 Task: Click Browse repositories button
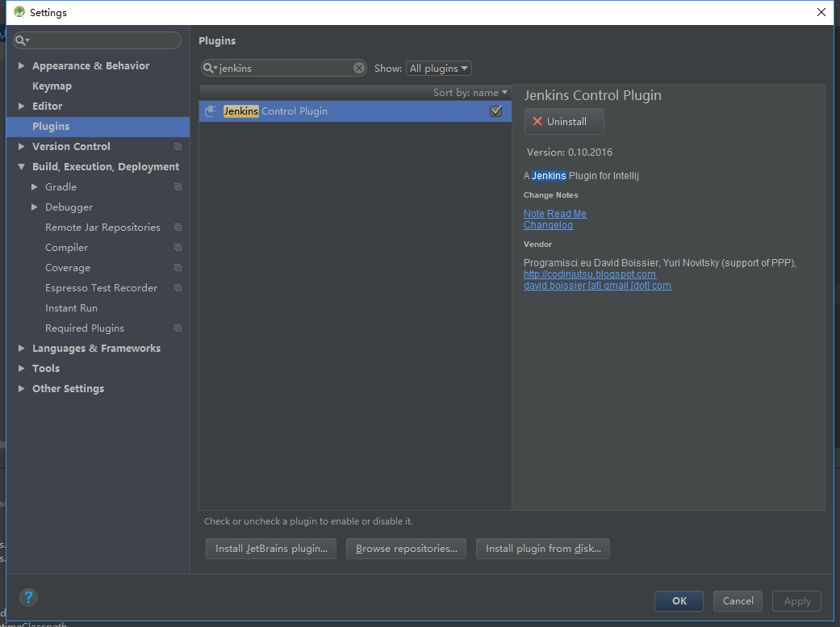tap(406, 549)
